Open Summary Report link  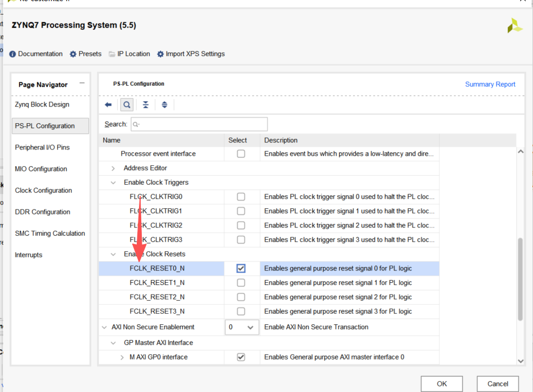coord(490,84)
